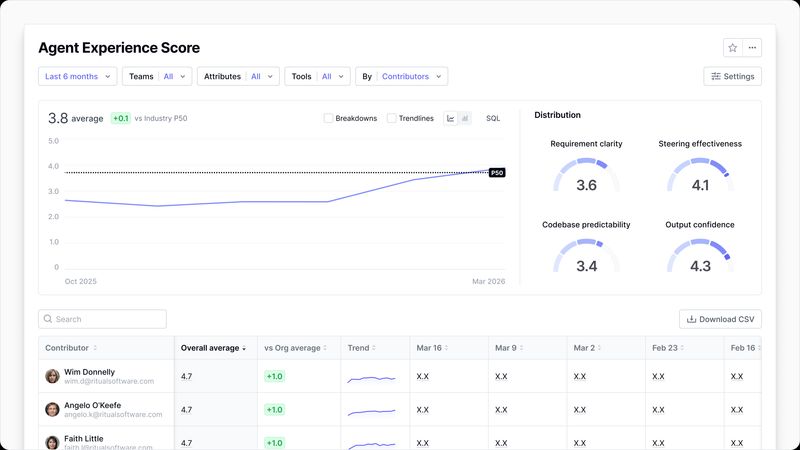The image size is (800, 450).
Task: Switch chart to line graph view
Action: (451, 118)
